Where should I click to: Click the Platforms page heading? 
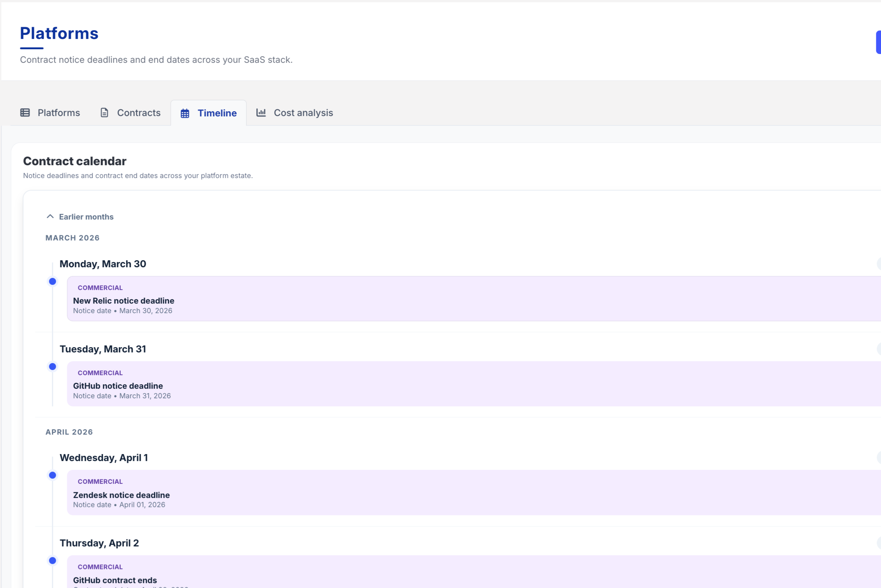59,33
